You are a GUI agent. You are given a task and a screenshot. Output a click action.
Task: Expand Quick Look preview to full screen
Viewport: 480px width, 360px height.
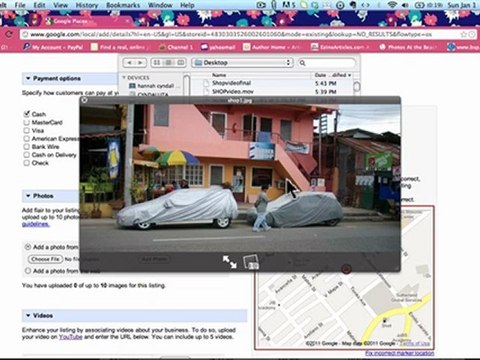230,262
